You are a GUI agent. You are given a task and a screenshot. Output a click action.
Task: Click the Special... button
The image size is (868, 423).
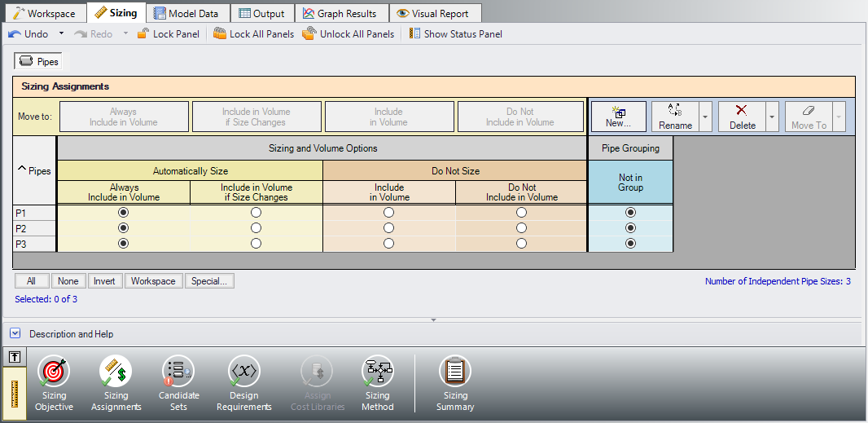pos(209,281)
